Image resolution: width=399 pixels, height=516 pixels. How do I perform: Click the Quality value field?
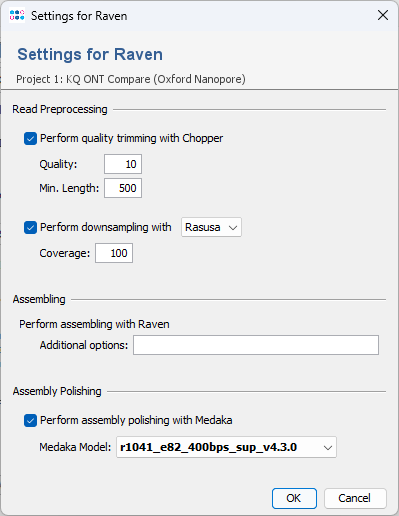123,164
